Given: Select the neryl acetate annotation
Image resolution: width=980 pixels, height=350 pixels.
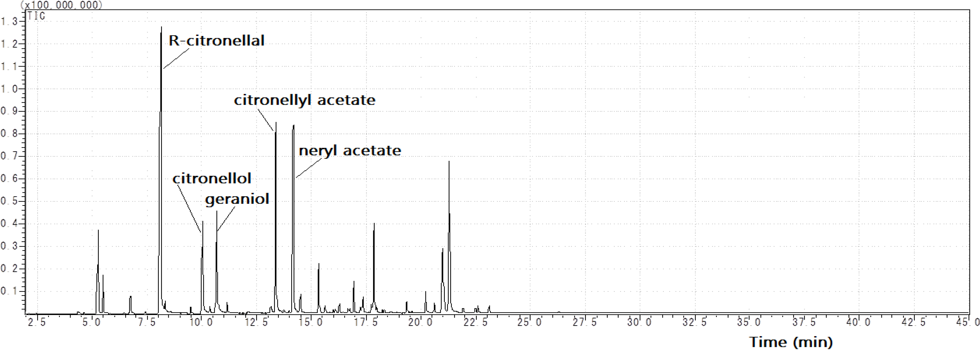Looking at the screenshot, I should (350, 151).
